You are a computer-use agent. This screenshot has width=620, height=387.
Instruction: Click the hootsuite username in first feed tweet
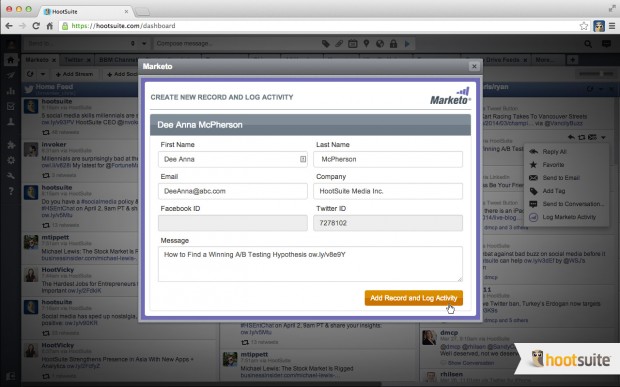57,101
